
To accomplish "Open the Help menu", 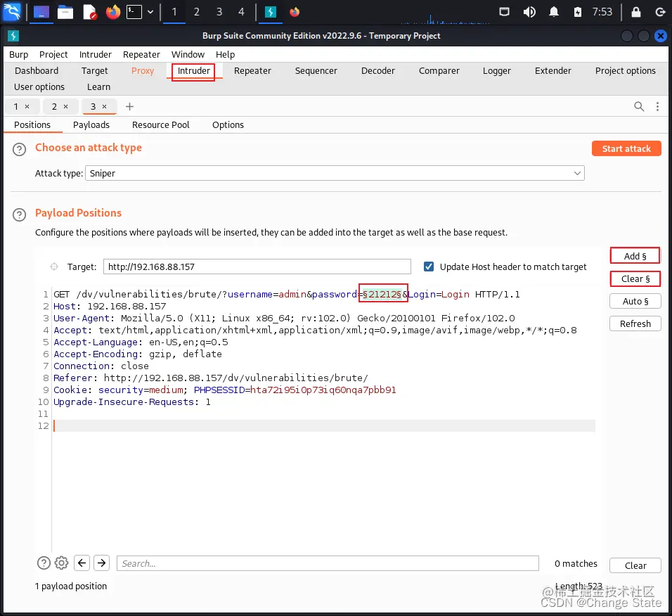I will click(x=225, y=54).
